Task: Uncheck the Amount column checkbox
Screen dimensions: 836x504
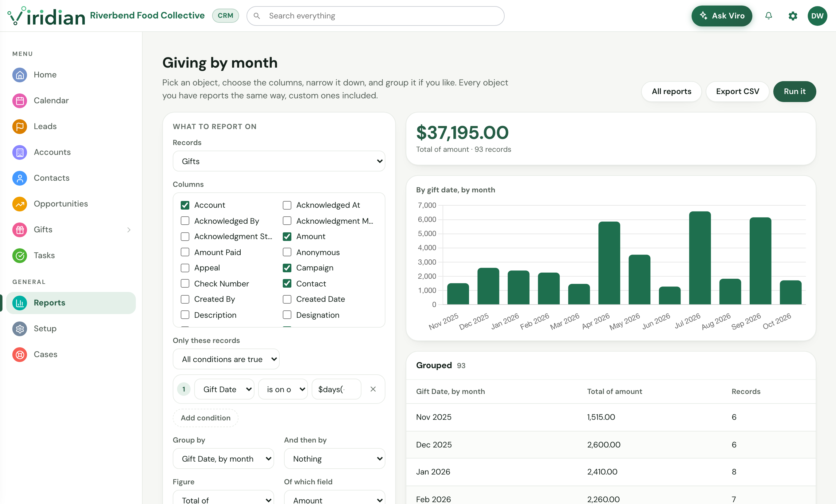Action: (287, 236)
